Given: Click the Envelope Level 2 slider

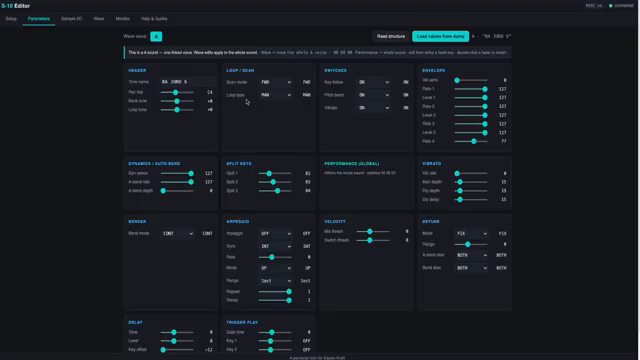Looking at the screenshot, I should coord(471,115).
